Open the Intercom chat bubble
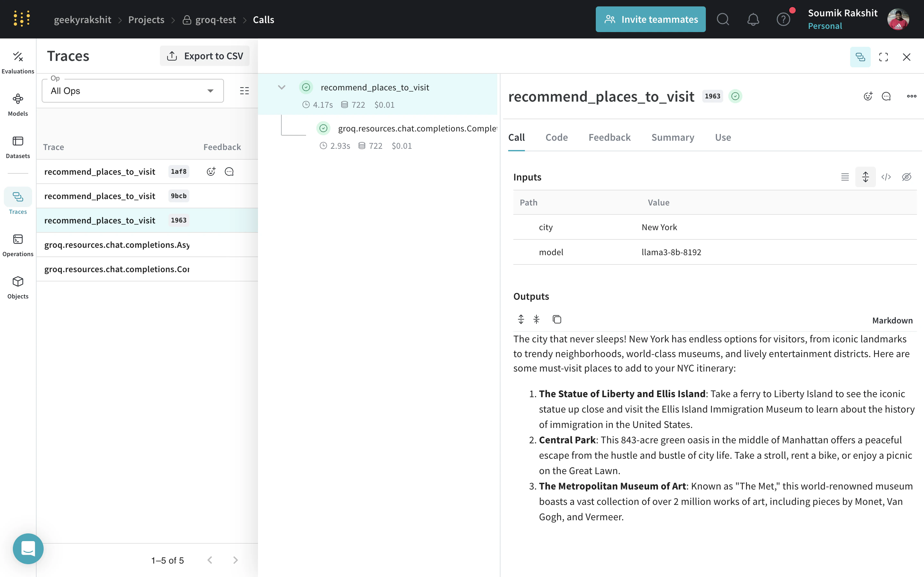 pos(28,548)
